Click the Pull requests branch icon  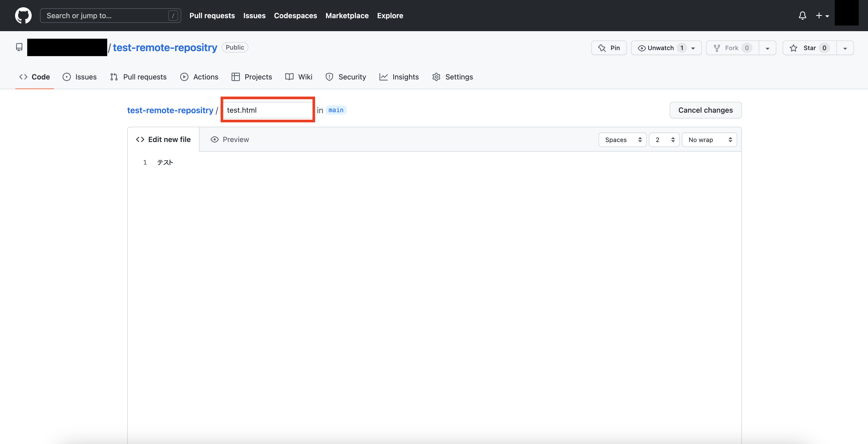[x=114, y=77]
